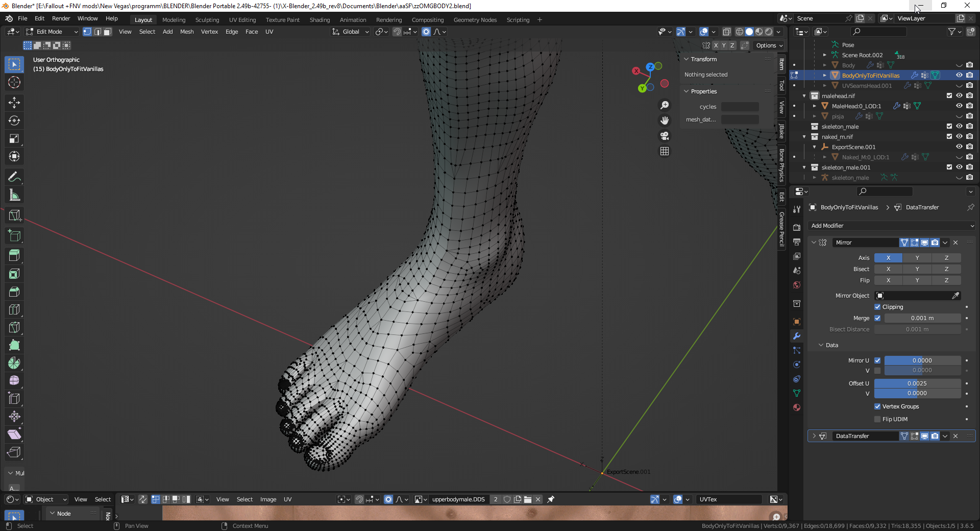
Task: Collapse the Mirror modifier panel
Action: click(x=814, y=243)
